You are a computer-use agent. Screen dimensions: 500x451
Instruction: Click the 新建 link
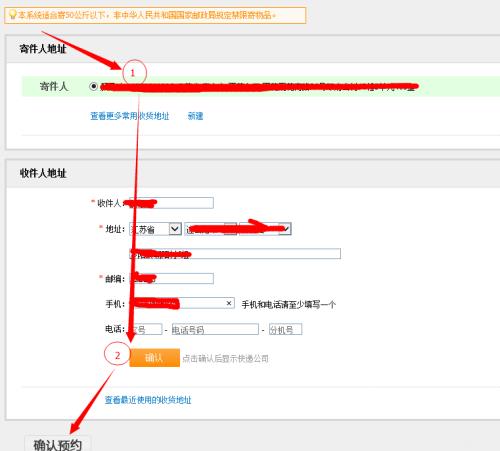tap(195, 116)
